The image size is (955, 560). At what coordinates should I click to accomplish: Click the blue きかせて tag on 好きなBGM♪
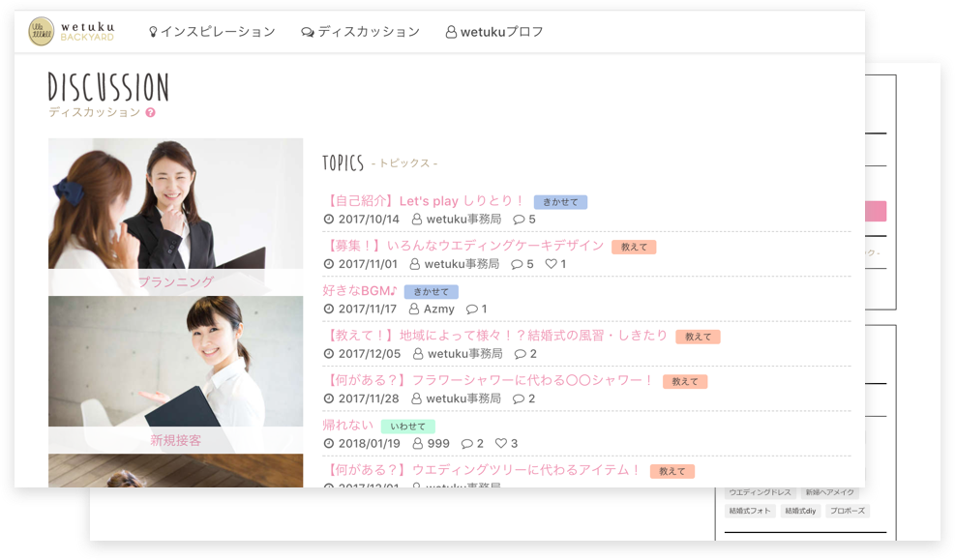[431, 291]
